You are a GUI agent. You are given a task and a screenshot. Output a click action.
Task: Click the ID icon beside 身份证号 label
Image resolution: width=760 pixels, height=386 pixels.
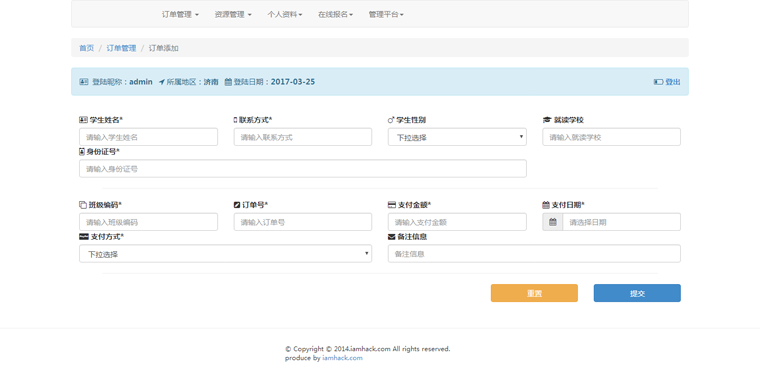[82, 152]
